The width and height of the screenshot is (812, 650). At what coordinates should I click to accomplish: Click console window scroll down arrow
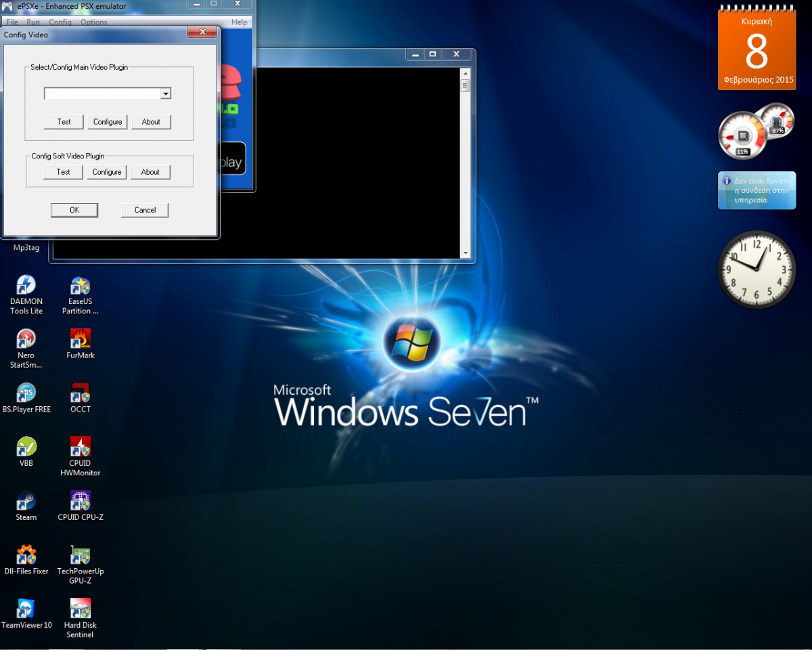(x=465, y=253)
